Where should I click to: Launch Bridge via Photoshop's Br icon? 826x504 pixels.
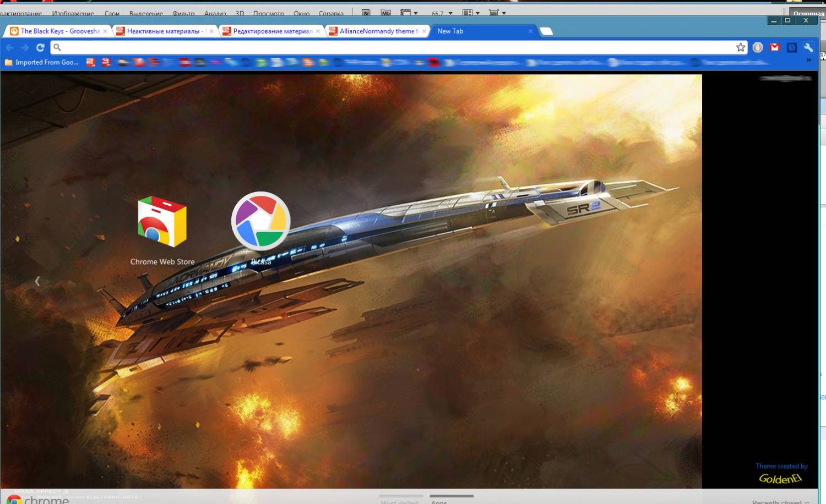click(366, 13)
